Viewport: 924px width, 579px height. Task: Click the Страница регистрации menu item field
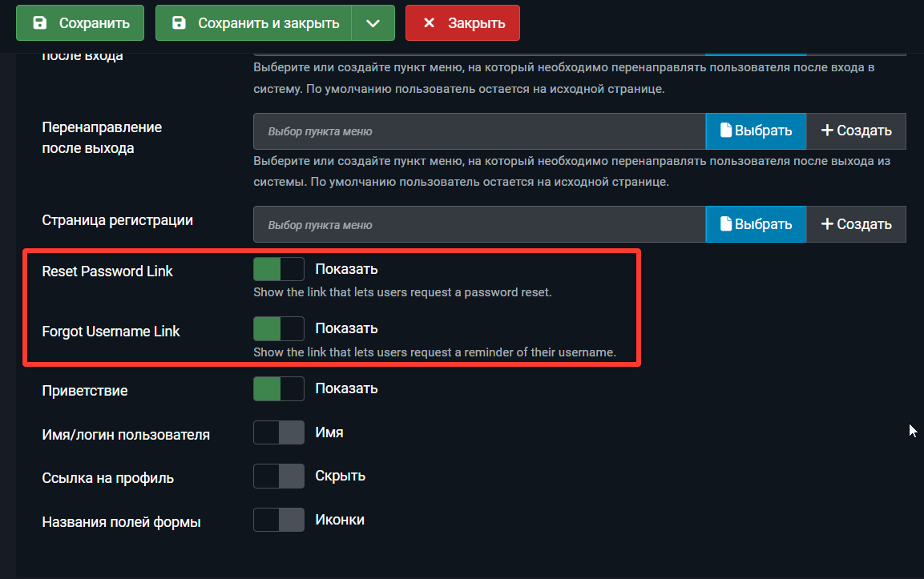479,224
